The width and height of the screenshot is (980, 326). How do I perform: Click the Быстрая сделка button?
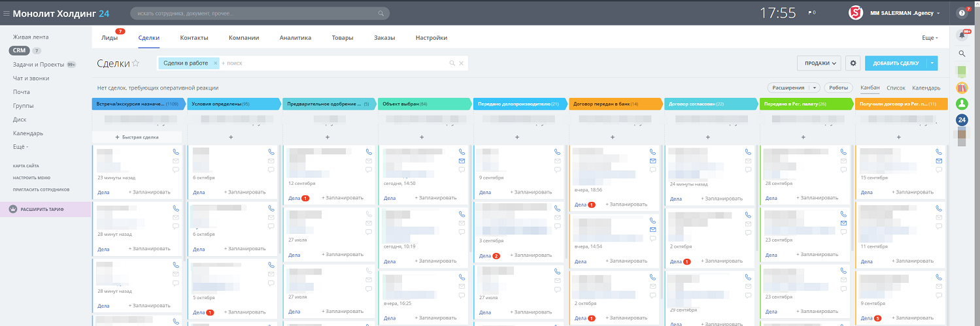click(x=137, y=137)
